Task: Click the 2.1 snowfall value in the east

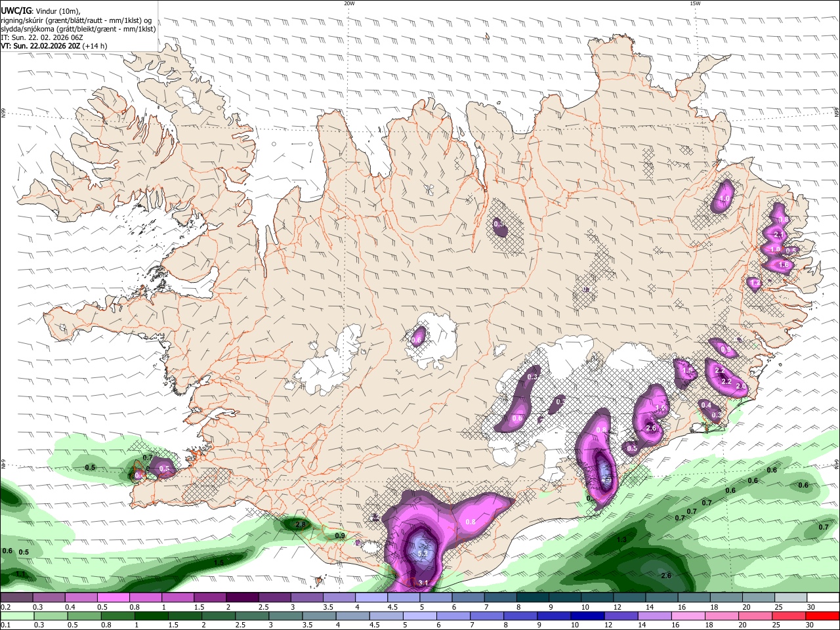Action: click(779, 234)
